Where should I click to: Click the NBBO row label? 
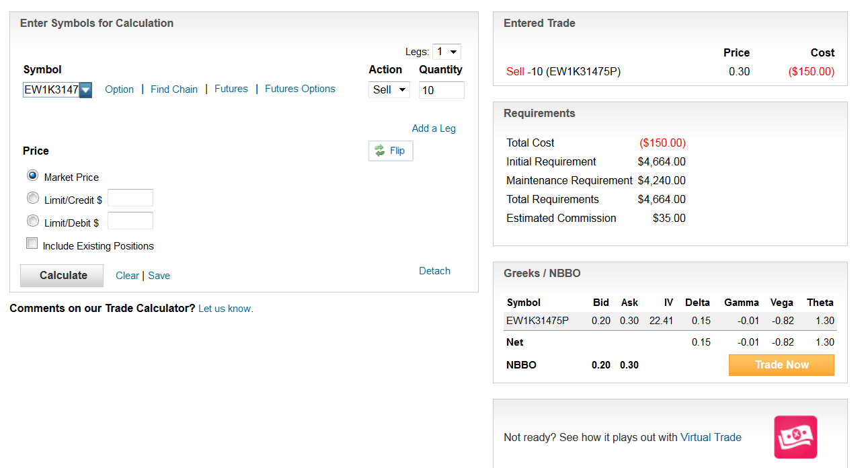[x=521, y=365]
